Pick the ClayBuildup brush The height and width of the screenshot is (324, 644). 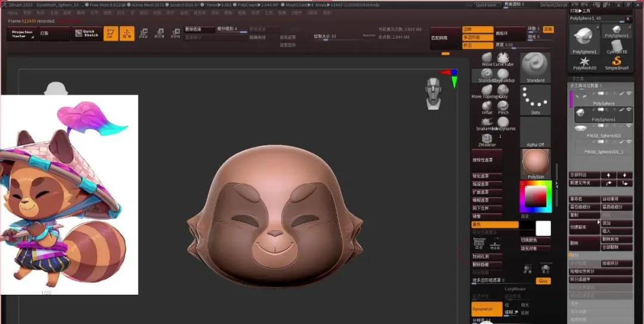click(x=503, y=75)
